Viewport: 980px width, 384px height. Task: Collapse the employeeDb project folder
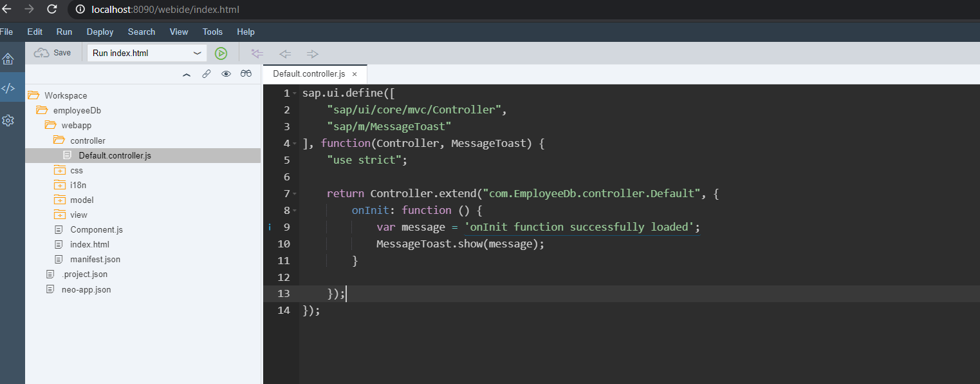point(42,110)
